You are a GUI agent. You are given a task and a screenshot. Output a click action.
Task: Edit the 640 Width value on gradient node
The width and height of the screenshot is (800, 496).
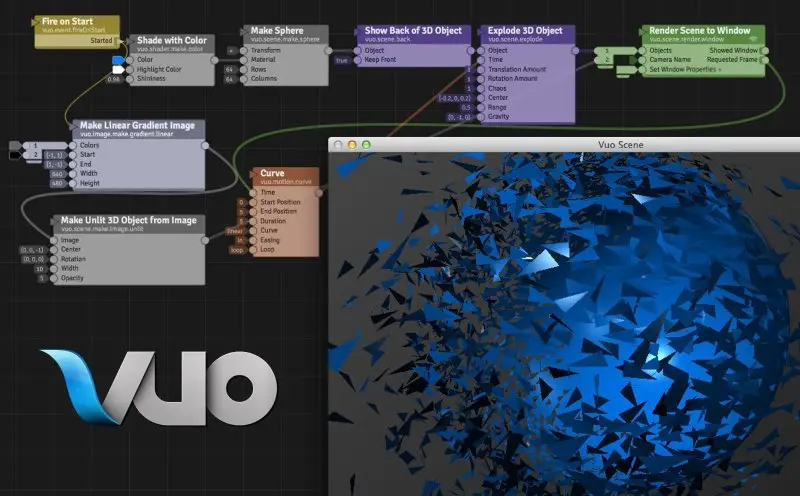click(x=57, y=174)
